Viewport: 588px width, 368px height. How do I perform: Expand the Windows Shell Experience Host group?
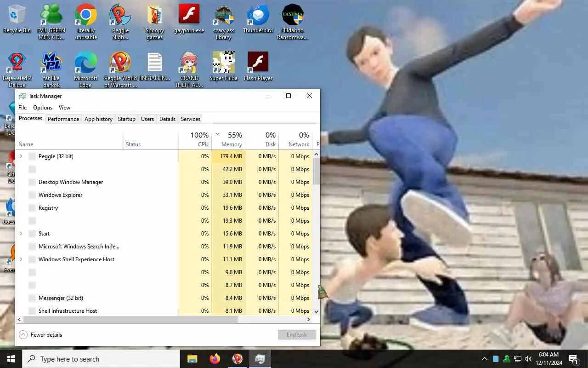coord(21,259)
